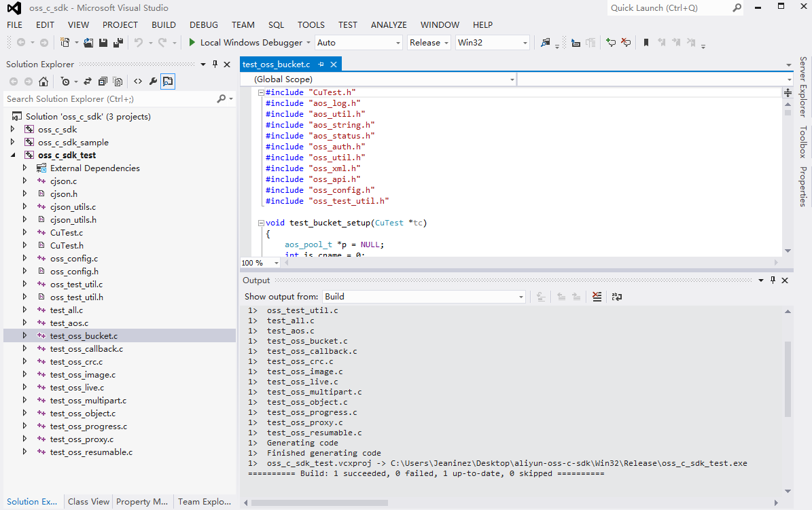This screenshot has height=510, width=812.
Task: Click the Home icon in Solution Explorer
Action: (x=43, y=81)
